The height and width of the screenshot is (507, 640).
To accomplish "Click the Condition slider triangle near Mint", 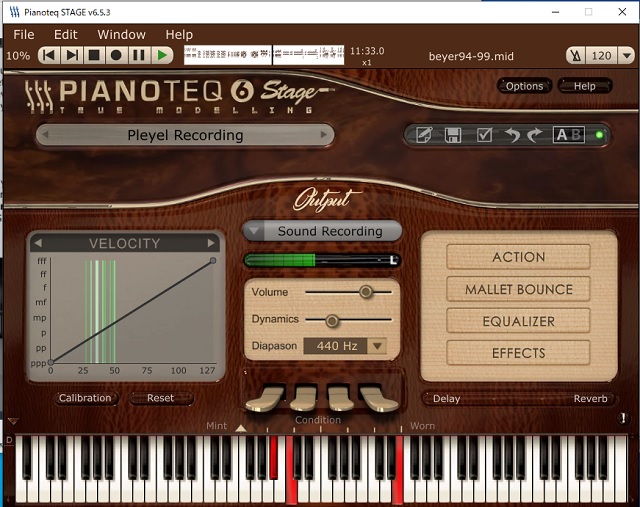I will [x=241, y=428].
